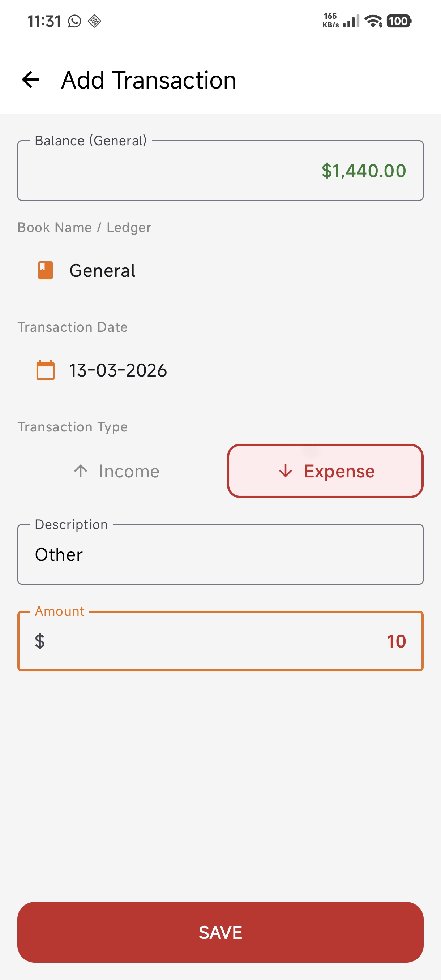Open the General ledger selector
Viewport: 441px width, 980px height.
220,271
